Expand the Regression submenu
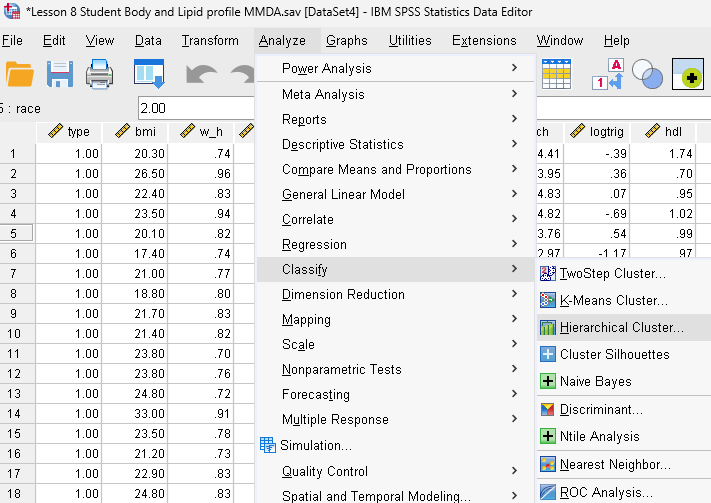 coord(314,244)
